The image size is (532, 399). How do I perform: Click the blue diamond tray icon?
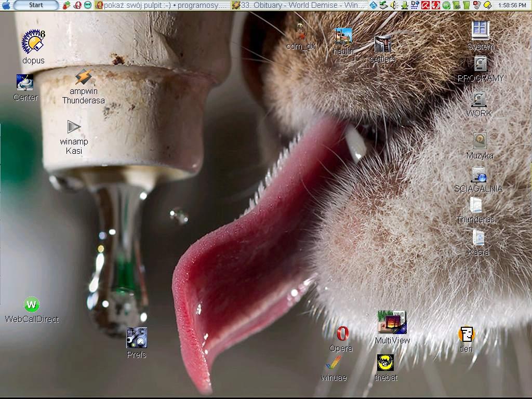pos(373,5)
